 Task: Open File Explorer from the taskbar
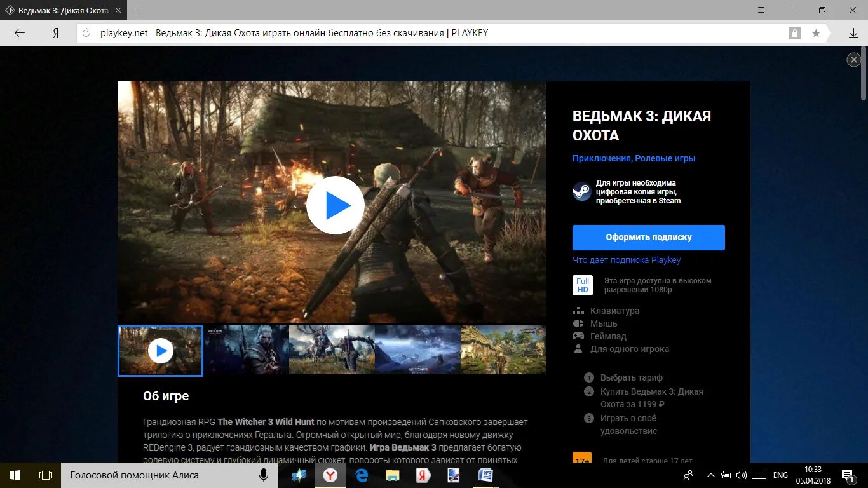392,475
